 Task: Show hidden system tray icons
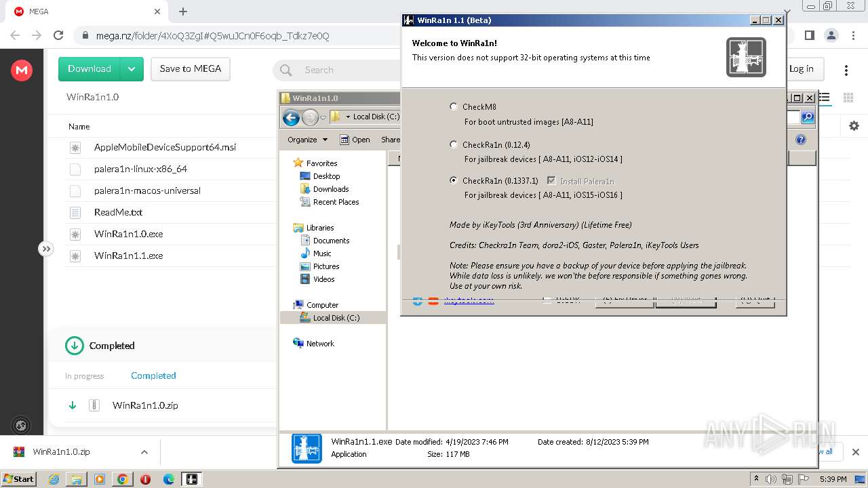click(757, 479)
